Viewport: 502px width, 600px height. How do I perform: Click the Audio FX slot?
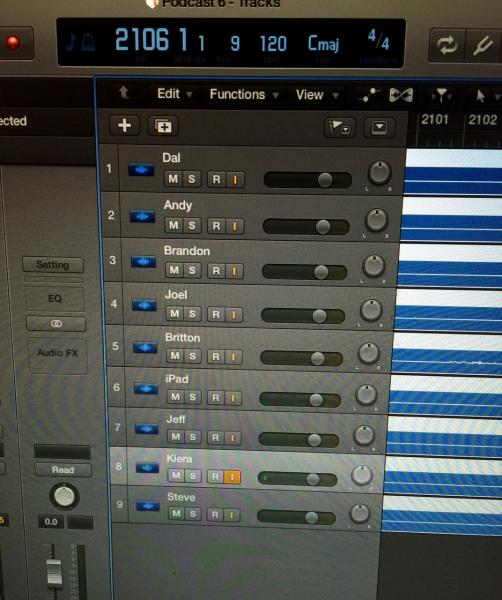pos(58,354)
